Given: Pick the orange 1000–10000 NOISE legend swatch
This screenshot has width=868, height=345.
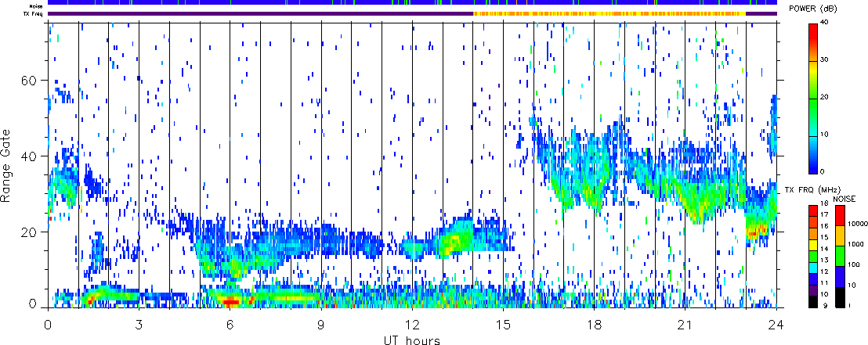Looking at the screenshot, I should (x=840, y=236).
